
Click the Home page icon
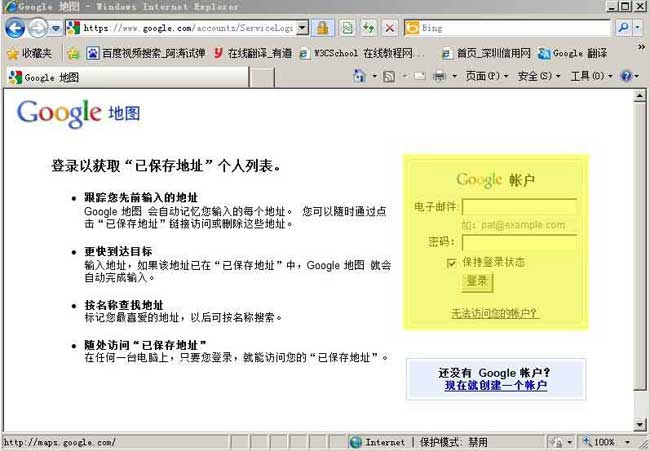pyautogui.click(x=359, y=76)
